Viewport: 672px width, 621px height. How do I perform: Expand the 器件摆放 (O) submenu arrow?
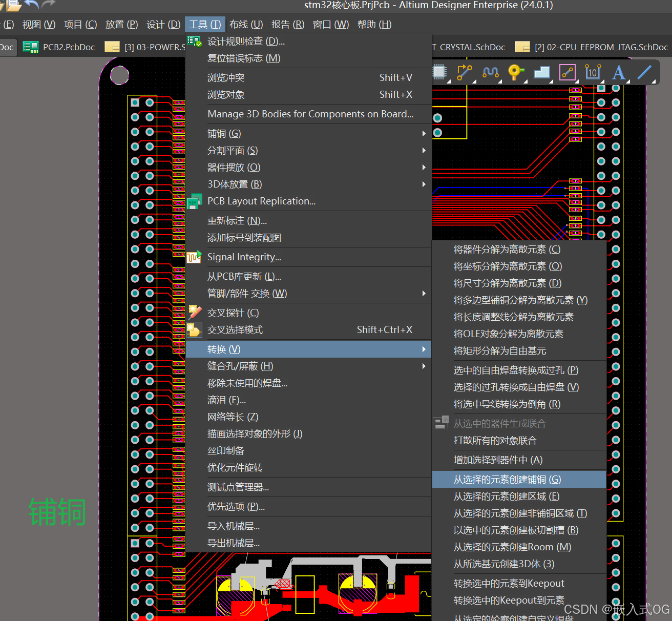pos(424,167)
